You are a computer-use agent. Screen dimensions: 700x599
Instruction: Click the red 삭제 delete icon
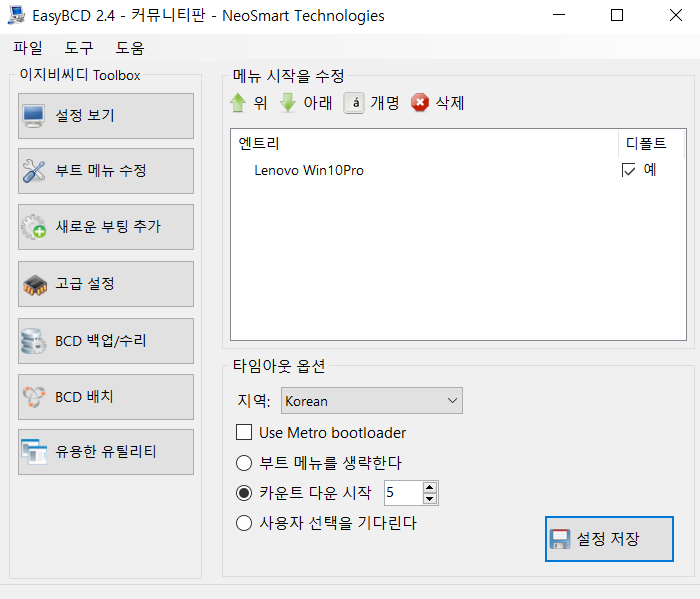(x=420, y=103)
